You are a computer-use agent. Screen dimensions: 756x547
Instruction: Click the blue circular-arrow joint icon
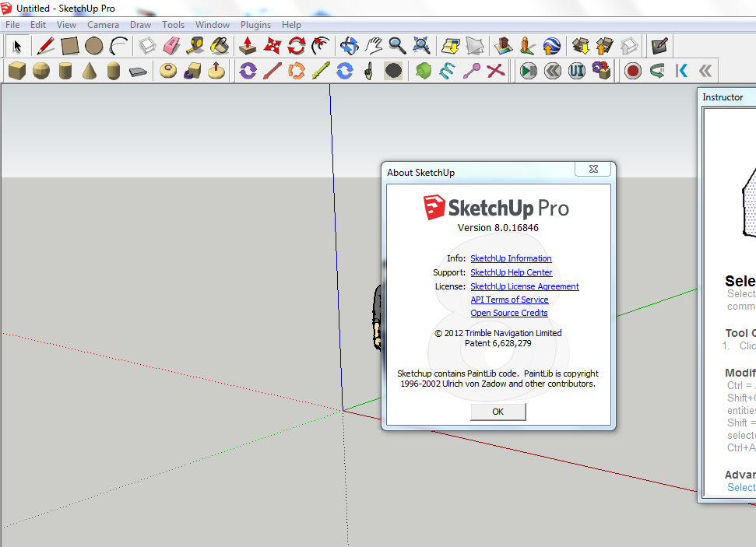coord(345,72)
